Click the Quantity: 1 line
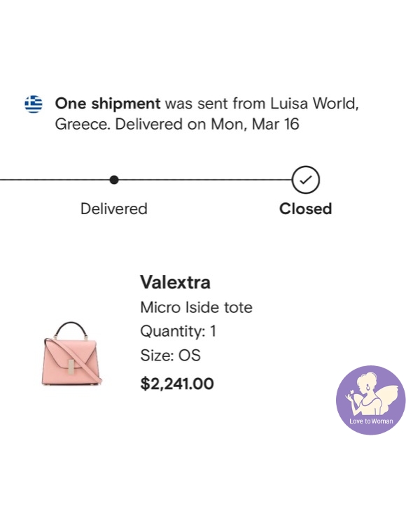Viewport: 420px width, 525px height. [178, 331]
